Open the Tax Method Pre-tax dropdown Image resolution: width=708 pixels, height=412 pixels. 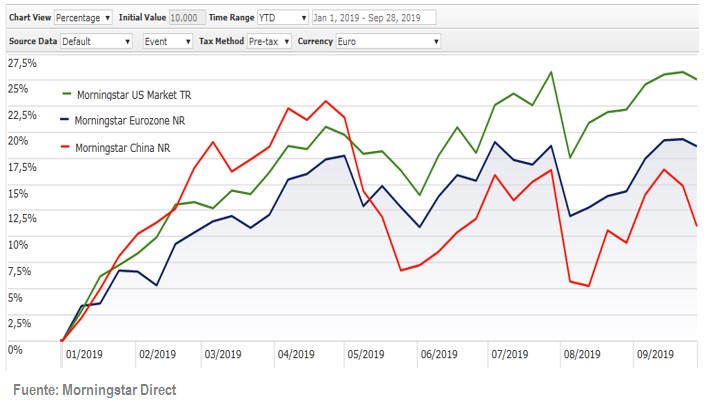tap(270, 42)
